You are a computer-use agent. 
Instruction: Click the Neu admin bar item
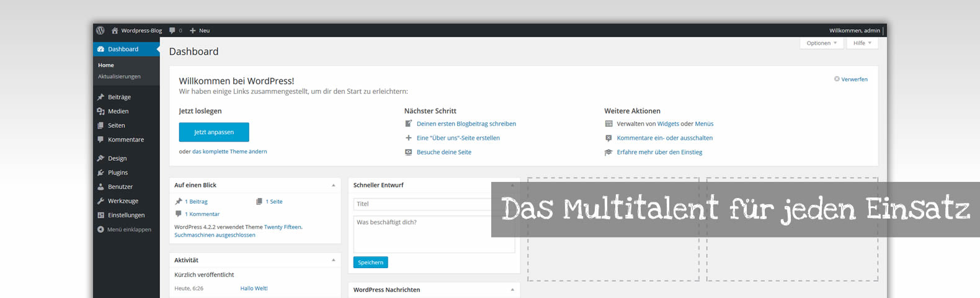(x=204, y=30)
